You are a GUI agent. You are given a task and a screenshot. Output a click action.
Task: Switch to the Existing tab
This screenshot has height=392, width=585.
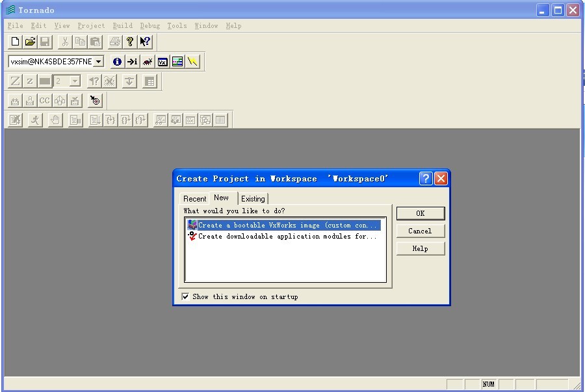(x=253, y=199)
